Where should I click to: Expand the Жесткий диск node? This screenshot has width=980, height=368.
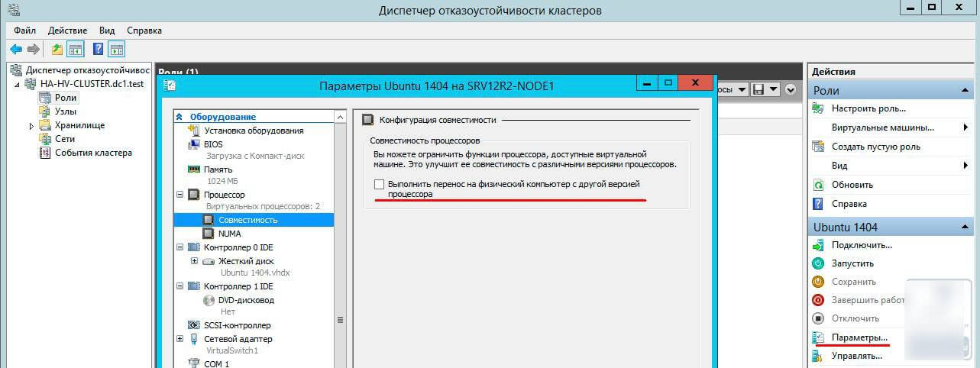click(x=194, y=260)
